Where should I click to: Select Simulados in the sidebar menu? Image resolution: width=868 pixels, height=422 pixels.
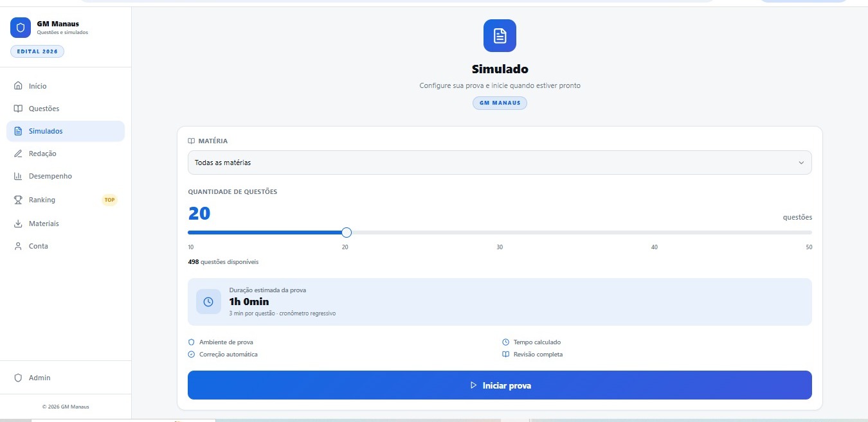click(45, 130)
